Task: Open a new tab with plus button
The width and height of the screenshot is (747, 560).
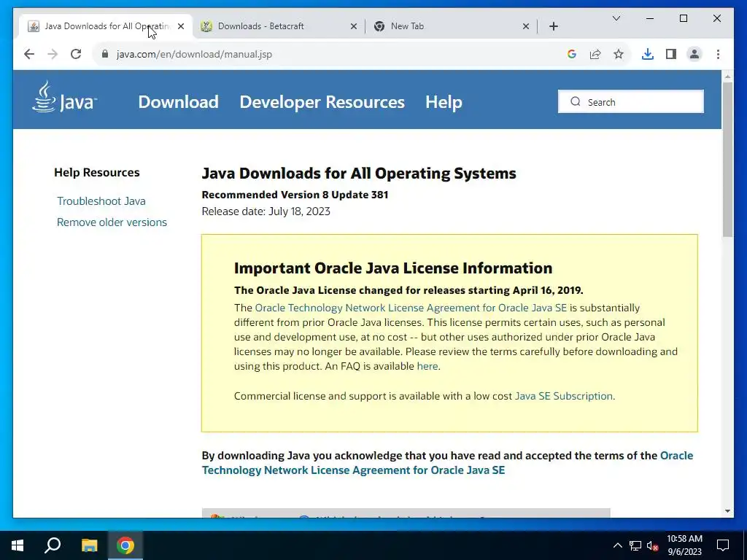Action: click(553, 26)
